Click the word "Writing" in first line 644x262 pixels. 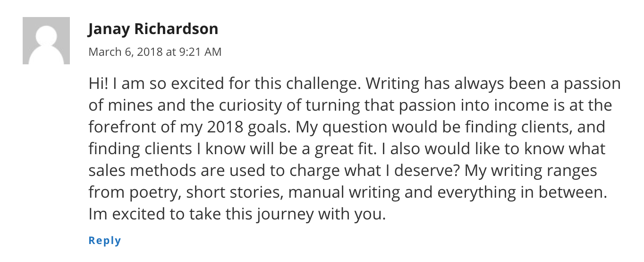coord(391,84)
